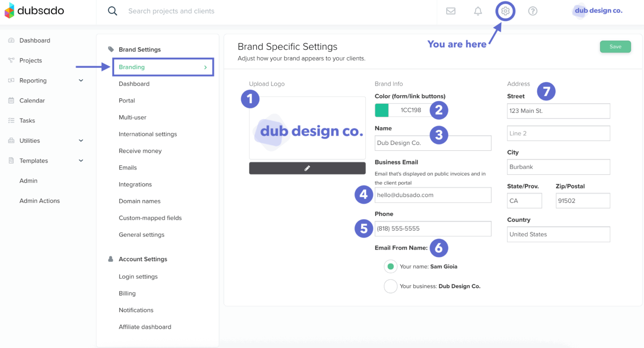
Task: Click the Reporting icon in sidebar
Action: pos(11,80)
